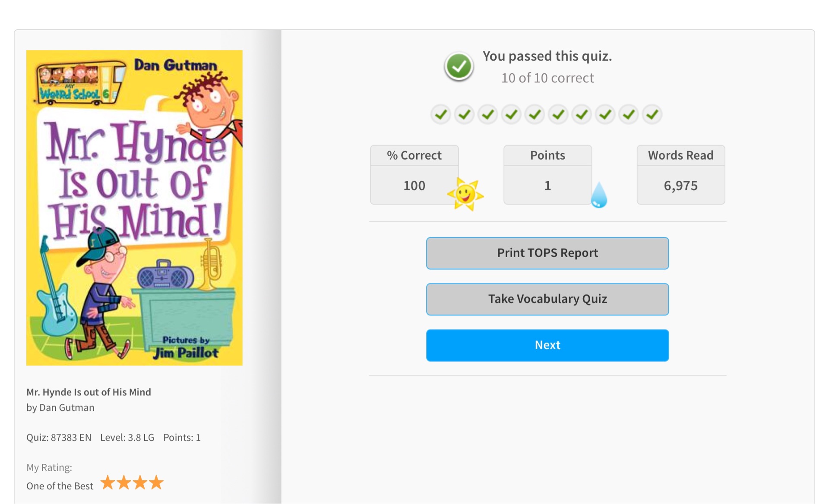
Task: Click the Words Read 6,975 box
Action: pos(680,175)
